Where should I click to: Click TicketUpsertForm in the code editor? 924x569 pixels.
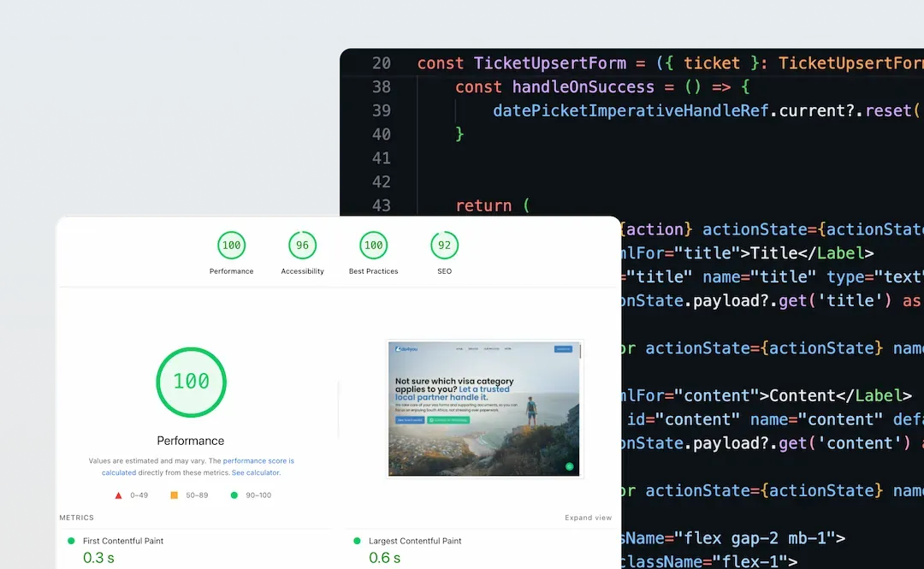click(550, 63)
